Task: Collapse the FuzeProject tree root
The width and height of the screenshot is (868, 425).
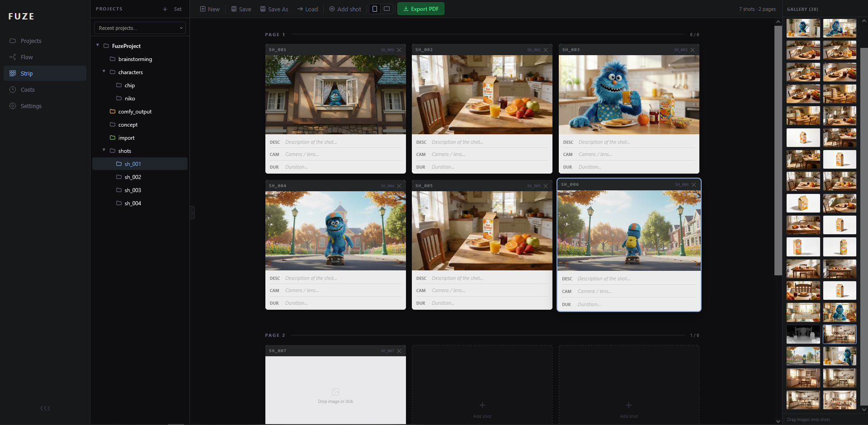Action: (x=98, y=46)
